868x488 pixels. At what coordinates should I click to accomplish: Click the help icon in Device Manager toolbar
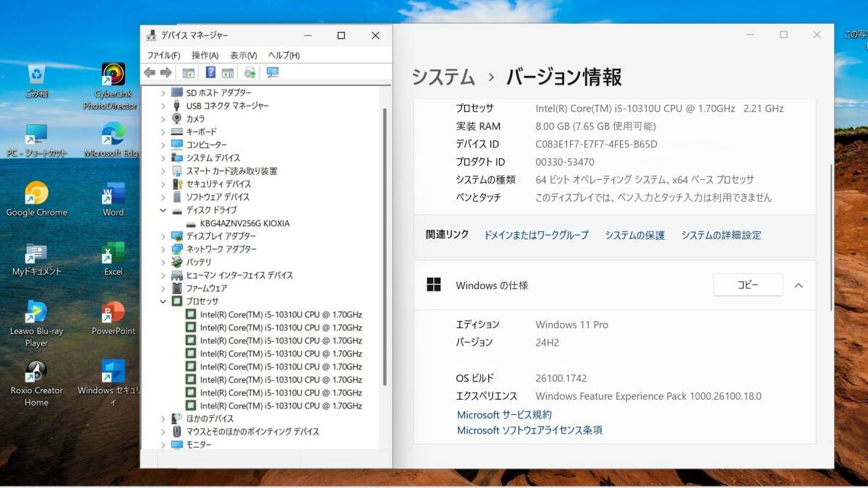click(210, 72)
